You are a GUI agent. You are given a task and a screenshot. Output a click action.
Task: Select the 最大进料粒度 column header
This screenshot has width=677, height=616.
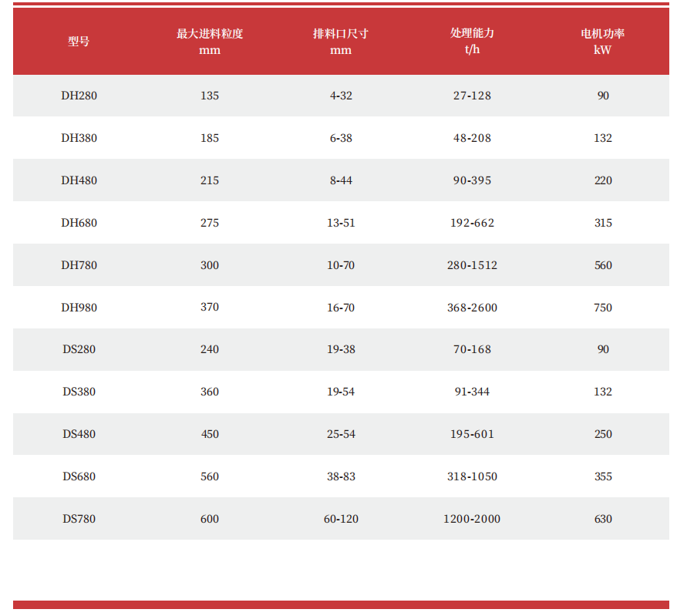click(210, 42)
